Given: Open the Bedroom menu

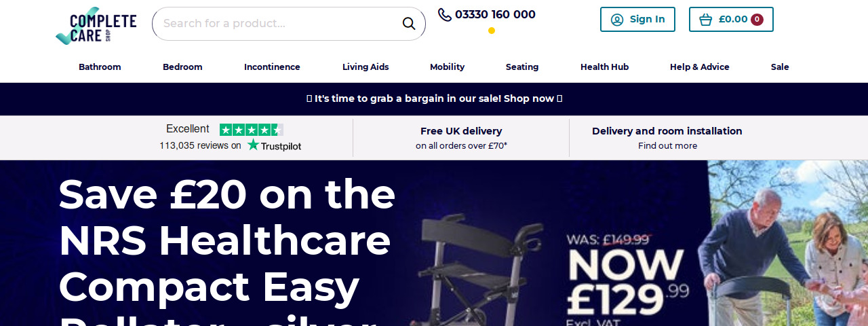Looking at the screenshot, I should pyautogui.click(x=182, y=67).
